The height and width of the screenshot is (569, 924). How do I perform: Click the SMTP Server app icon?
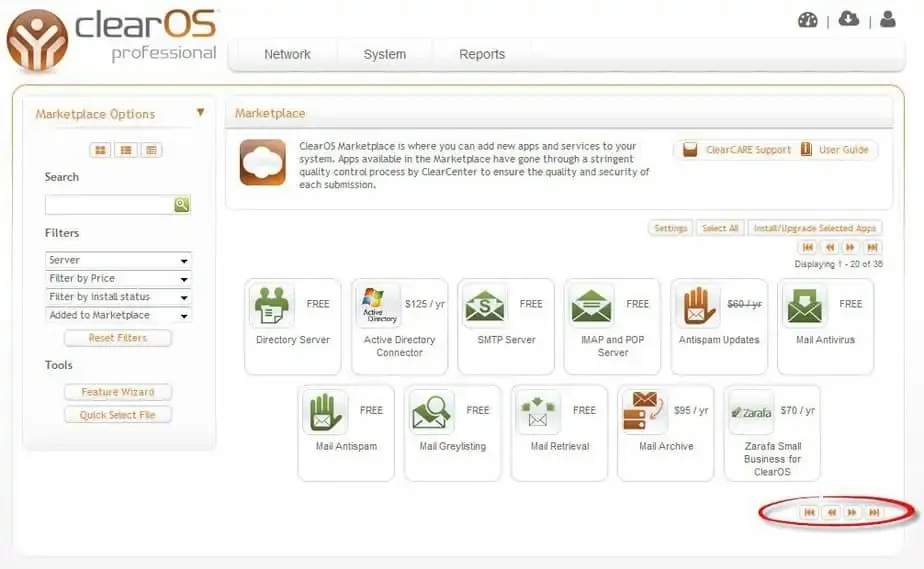coord(485,306)
